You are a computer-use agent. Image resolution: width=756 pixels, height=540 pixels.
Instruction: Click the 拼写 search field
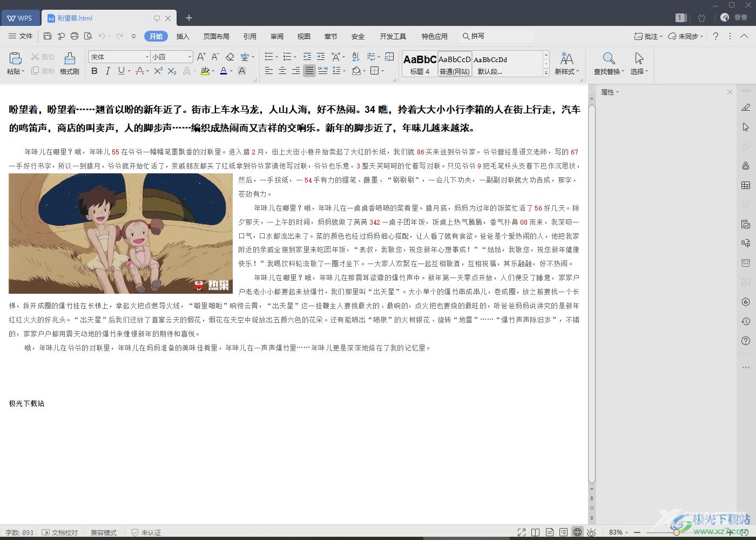coord(495,36)
